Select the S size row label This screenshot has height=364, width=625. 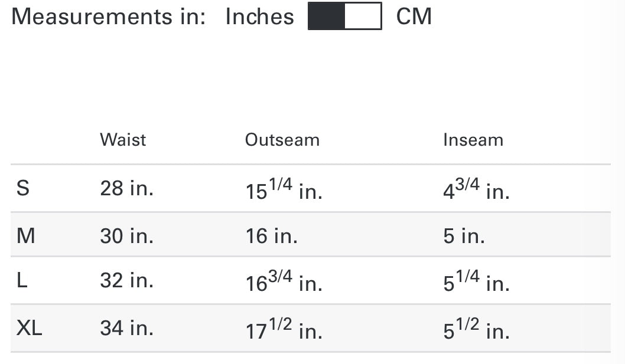pos(23,189)
